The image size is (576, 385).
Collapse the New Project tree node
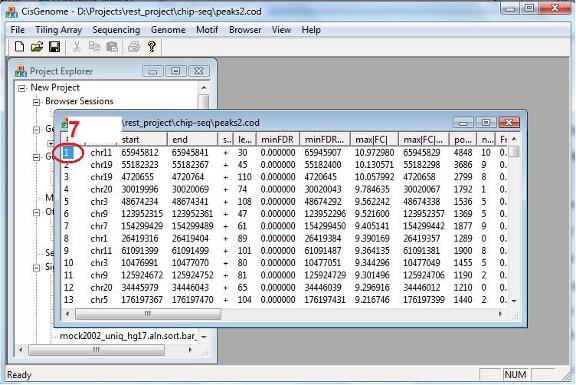(22, 88)
